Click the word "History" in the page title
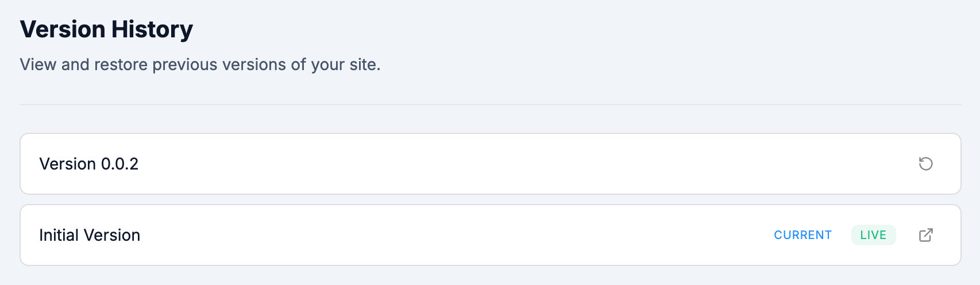Image resolution: width=980 pixels, height=285 pixels. [152, 29]
